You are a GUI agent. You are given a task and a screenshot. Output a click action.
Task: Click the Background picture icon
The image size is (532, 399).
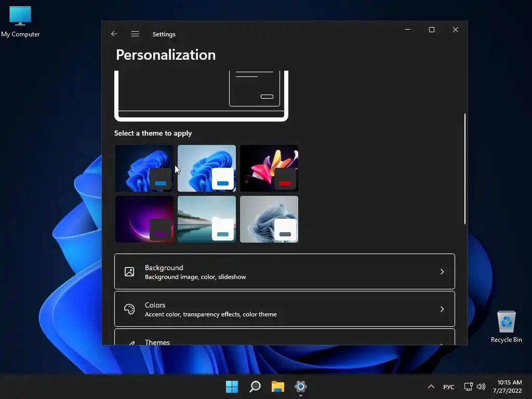coord(129,272)
